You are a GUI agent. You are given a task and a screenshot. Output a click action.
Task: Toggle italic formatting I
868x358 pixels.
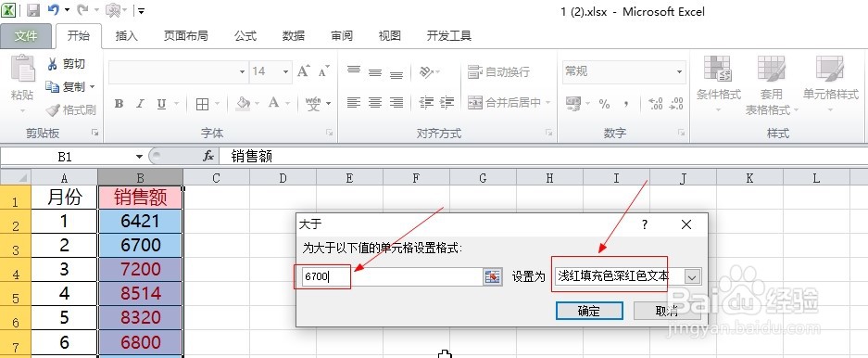pyautogui.click(x=140, y=104)
